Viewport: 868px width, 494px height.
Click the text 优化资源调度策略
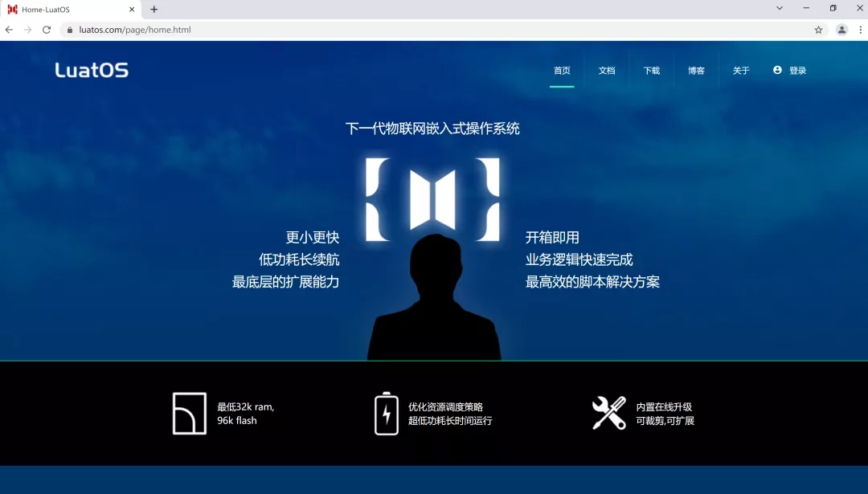pos(445,406)
